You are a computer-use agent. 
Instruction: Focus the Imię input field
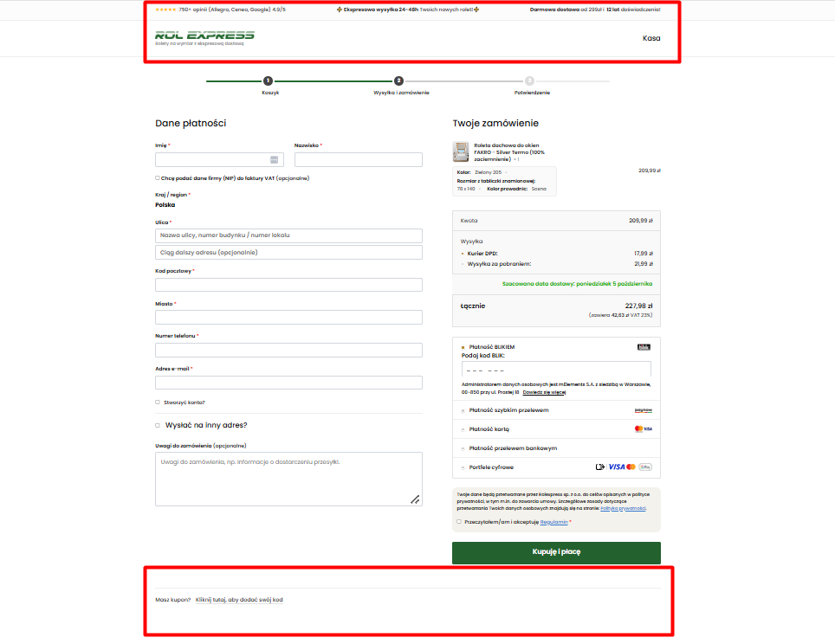219,159
